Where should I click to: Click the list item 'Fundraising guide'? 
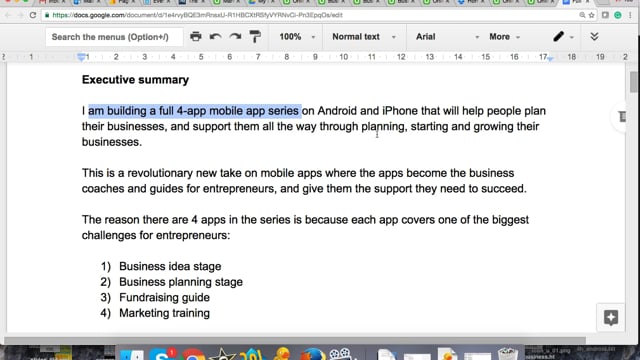[164, 297]
